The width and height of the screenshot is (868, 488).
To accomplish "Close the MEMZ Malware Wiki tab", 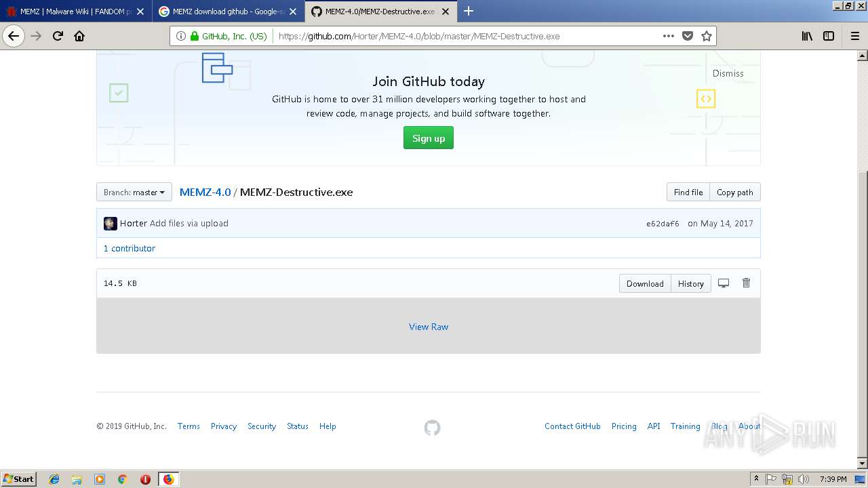I will click(x=140, y=12).
